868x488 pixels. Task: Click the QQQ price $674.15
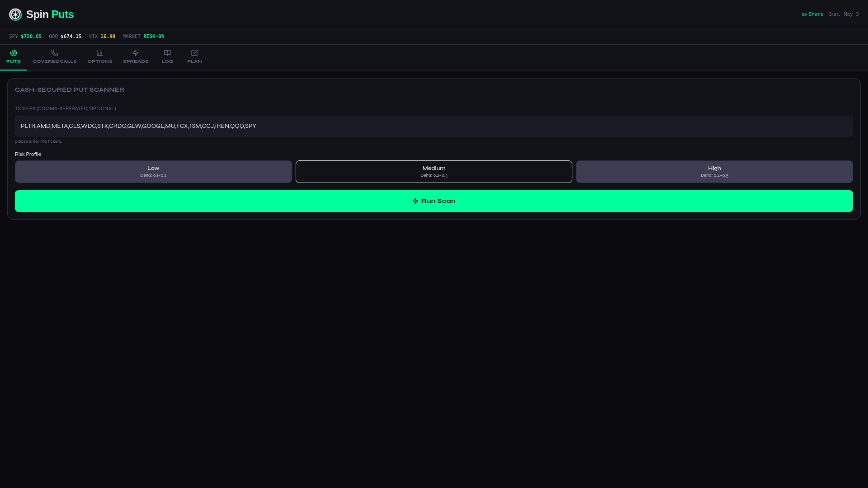(x=71, y=37)
